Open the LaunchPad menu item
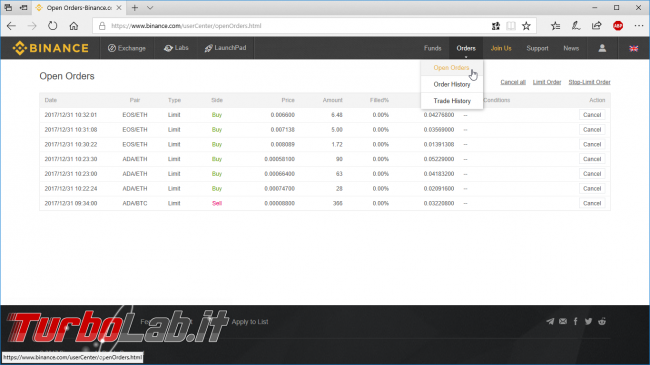Screen dimensions: 650x365 point(225,48)
